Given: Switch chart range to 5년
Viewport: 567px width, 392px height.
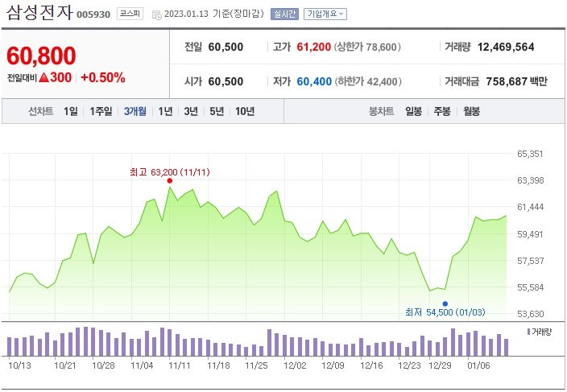Looking at the screenshot, I should [x=217, y=111].
